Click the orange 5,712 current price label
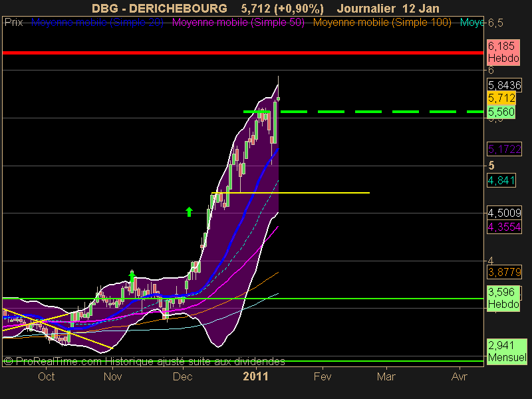The width and height of the screenshot is (532, 399). click(x=501, y=98)
